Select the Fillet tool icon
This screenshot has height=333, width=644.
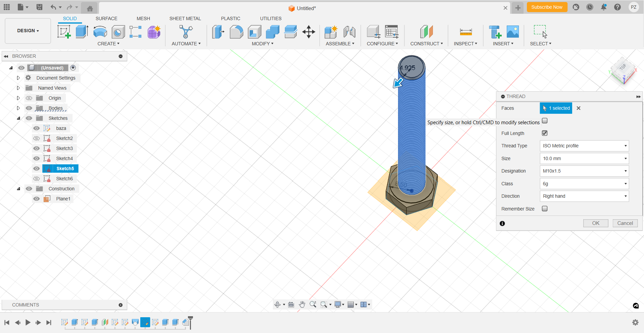click(236, 32)
